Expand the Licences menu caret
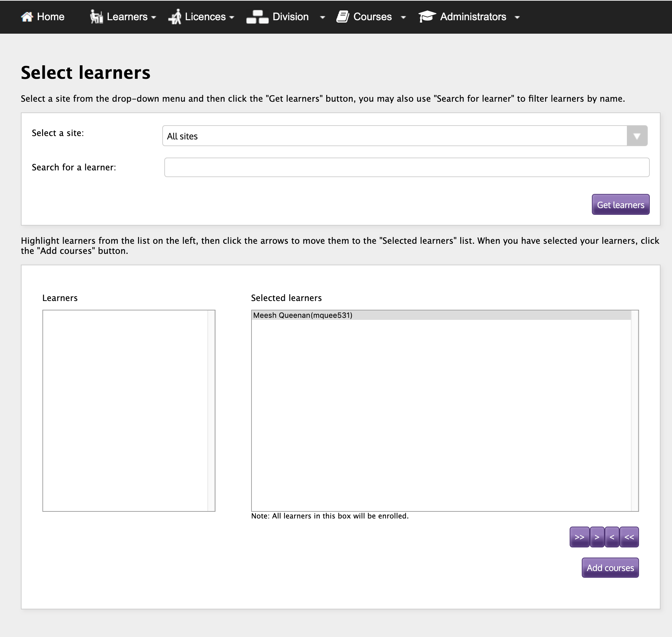This screenshot has height=637, width=672. coord(232,17)
